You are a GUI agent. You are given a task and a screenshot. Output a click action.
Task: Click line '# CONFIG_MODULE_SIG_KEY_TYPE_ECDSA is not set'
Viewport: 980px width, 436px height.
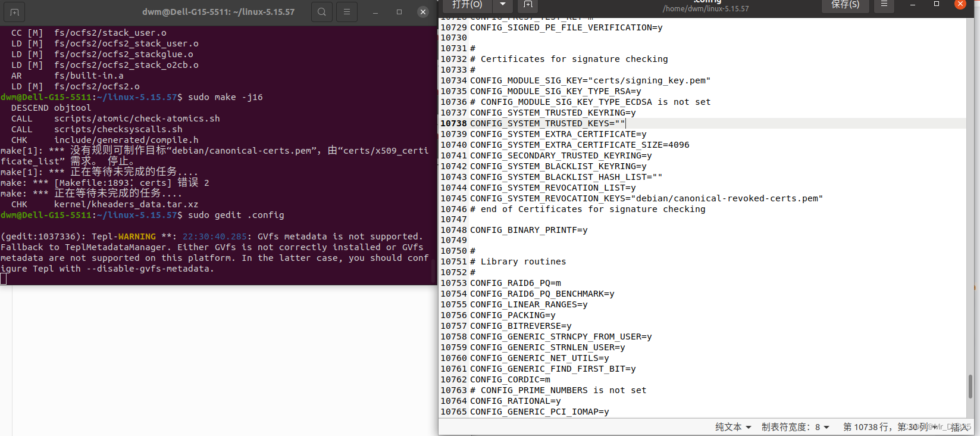590,102
